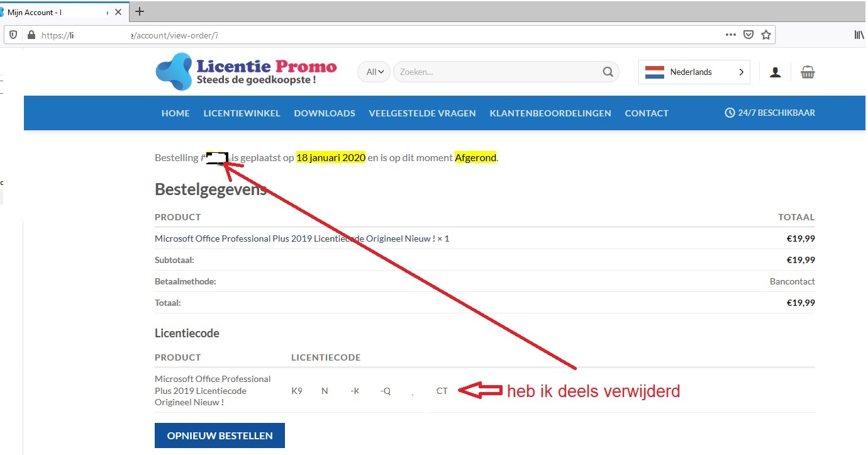Close the Mijn Account tab
The height and width of the screenshot is (455, 868).
(x=118, y=12)
